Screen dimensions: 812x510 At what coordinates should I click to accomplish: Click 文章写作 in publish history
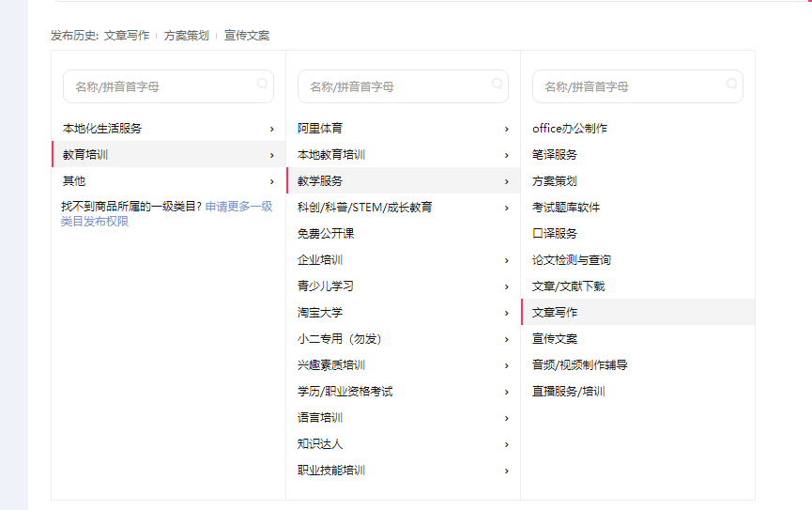click(126, 36)
